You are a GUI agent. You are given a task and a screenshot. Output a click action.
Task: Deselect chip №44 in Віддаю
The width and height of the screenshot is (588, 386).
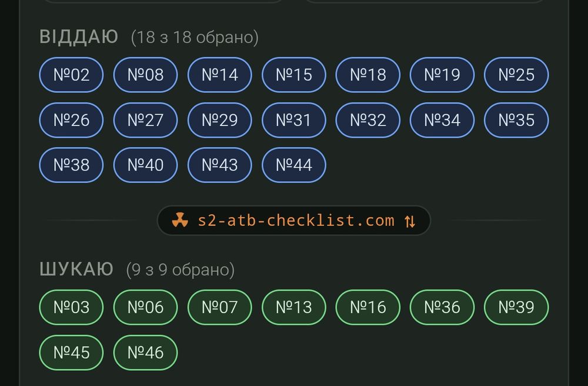click(294, 165)
